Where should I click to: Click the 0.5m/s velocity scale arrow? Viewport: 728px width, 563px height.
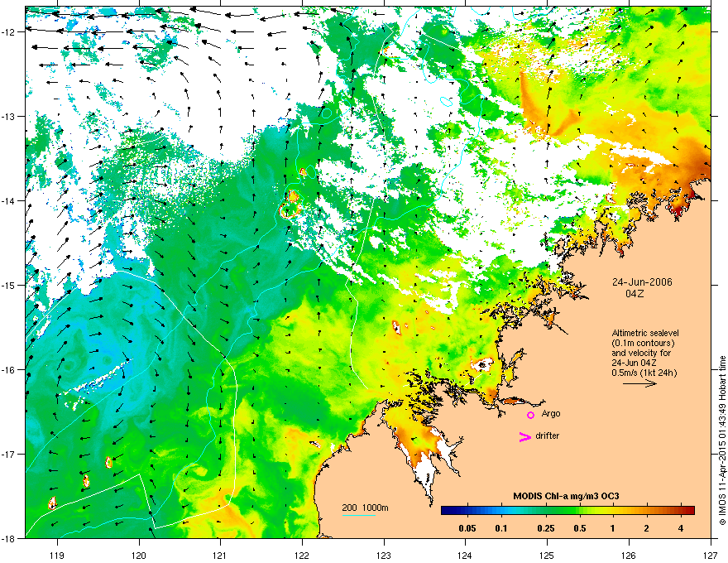point(639,383)
